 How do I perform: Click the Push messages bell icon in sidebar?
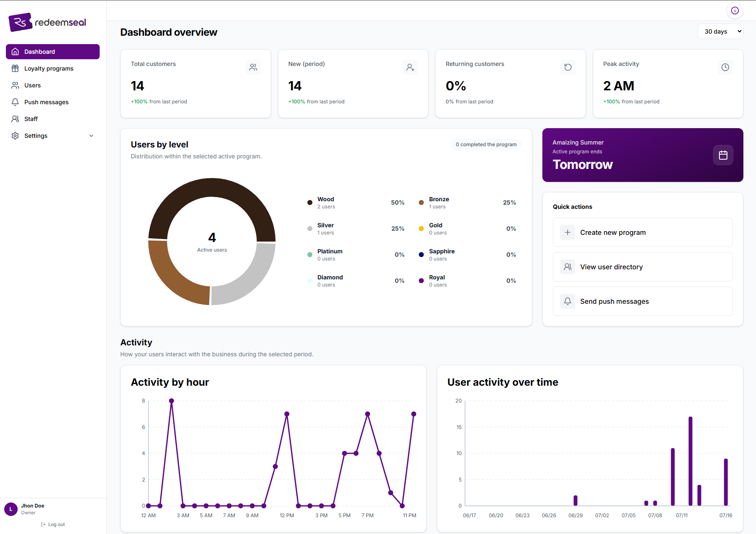pyautogui.click(x=15, y=102)
